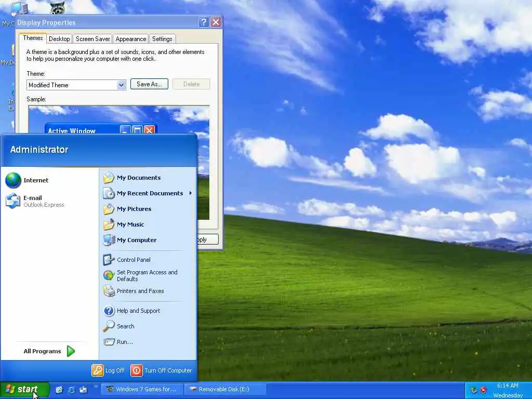Click the red security shield tray icon
Image resolution: width=532 pixels, height=399 pixels.
tap(484, 390)
